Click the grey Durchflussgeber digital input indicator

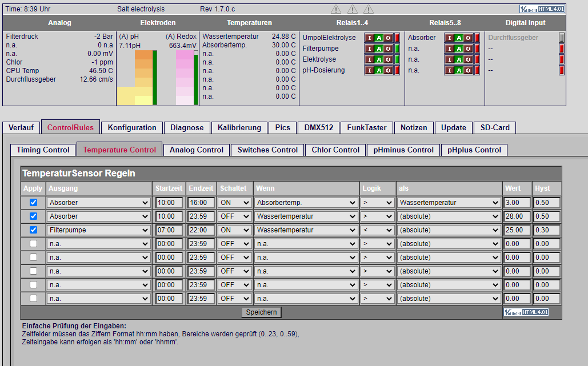click(561, 38)
